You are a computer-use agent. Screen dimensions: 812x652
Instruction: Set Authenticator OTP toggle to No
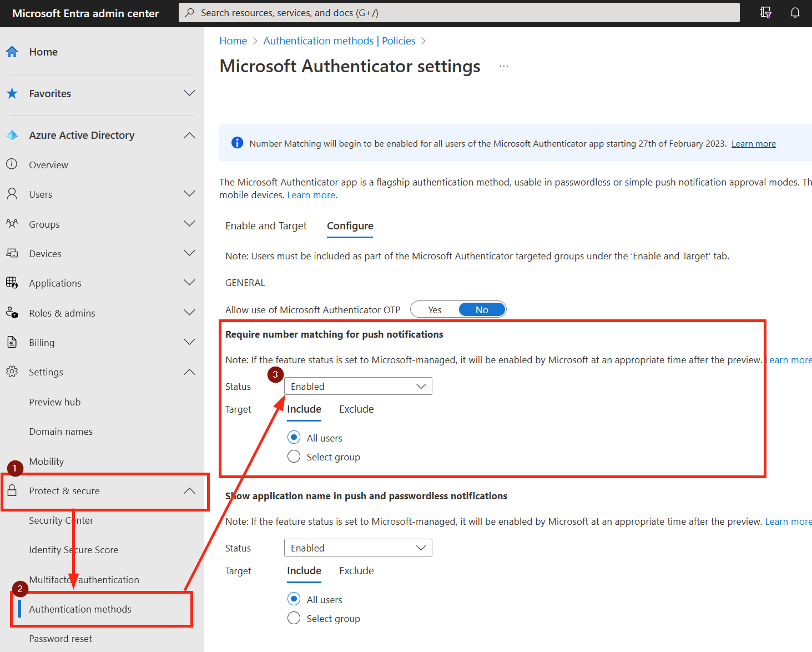click(482, 310)
